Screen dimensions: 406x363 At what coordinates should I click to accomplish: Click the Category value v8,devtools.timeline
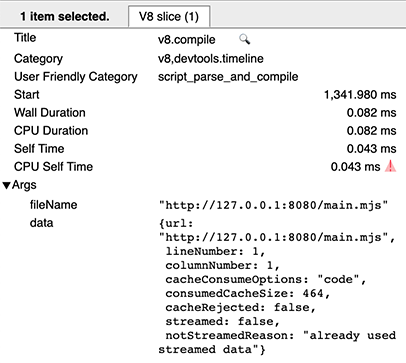(x=211, y=59)
